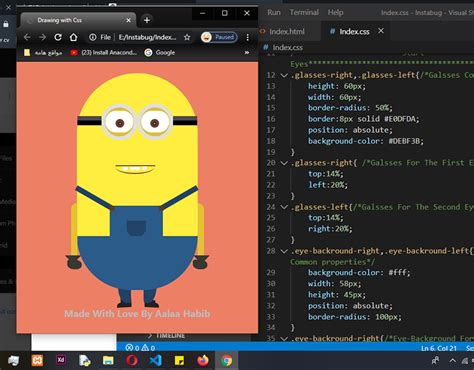The height and width of the screenshot is (370, 474).
Task: Open a new Chrome tab with plus
Action: (147, 20)
